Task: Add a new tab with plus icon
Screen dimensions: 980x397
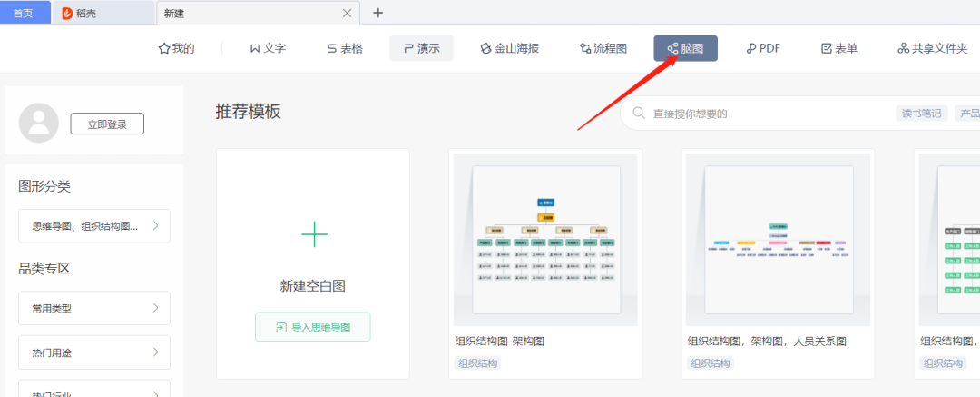Action: 377,13
